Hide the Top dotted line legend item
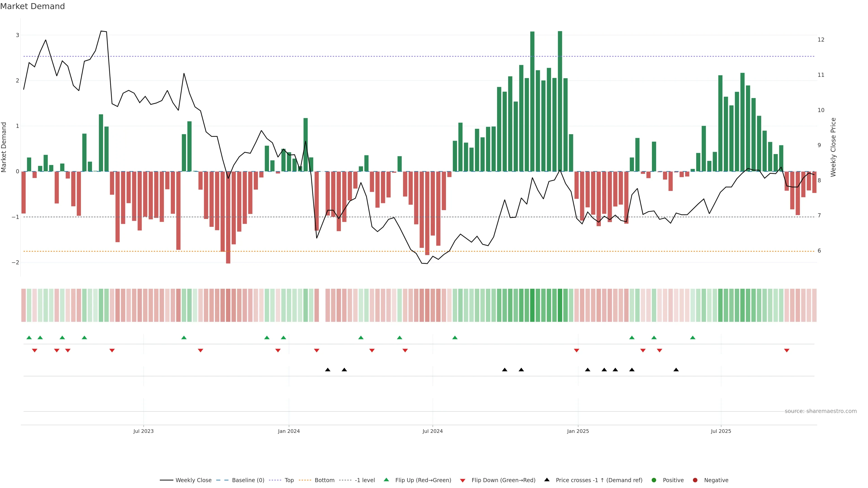Viewport: 868px width, 488px height. pos(289,480)
